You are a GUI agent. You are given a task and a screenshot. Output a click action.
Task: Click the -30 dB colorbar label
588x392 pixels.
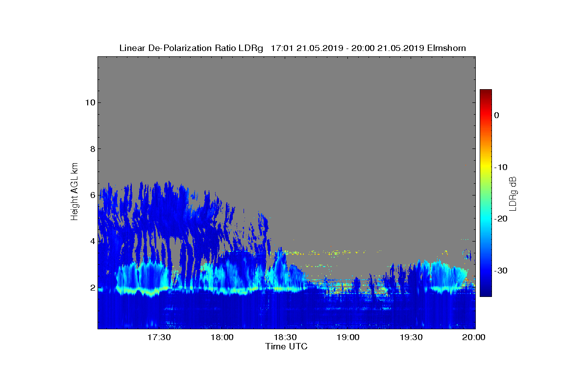(x=500, y=270)
